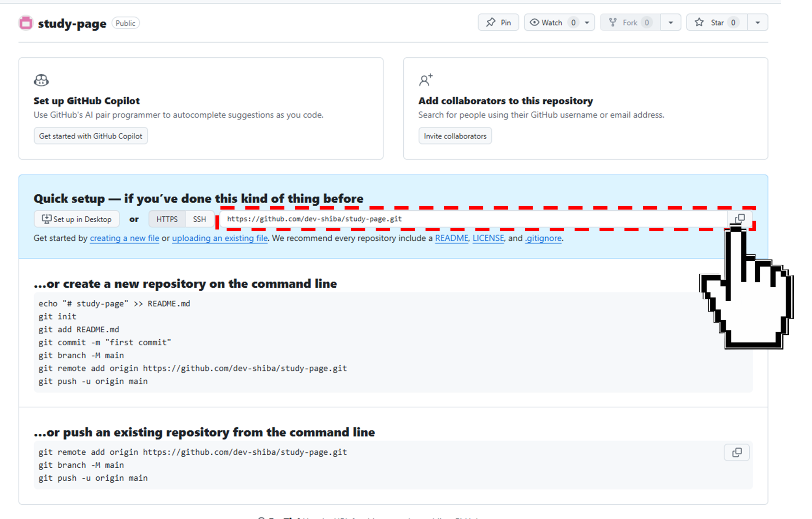
Task: Click the 'git commit -m "first commit"' line
Action: click(105, 343)
